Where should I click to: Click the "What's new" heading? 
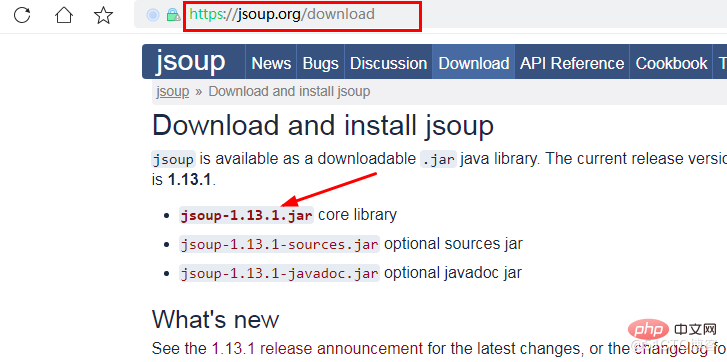(216, 319)
